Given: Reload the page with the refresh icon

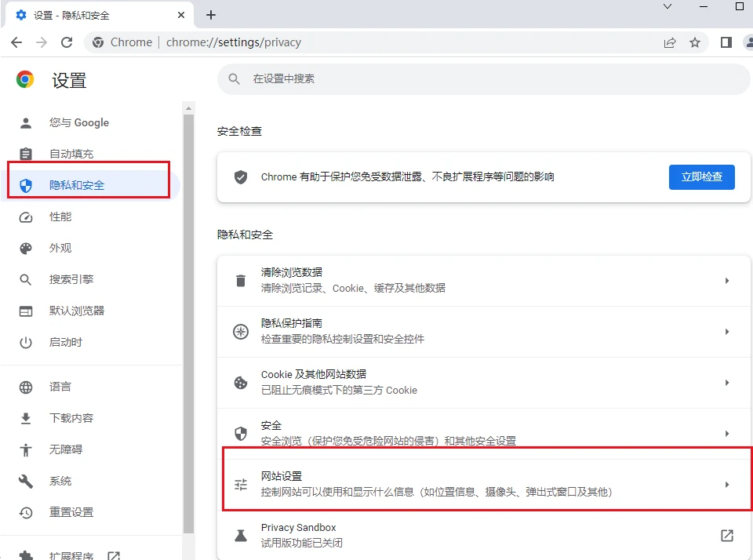Looking at the screenshot, I should click(x=67, y=42).
